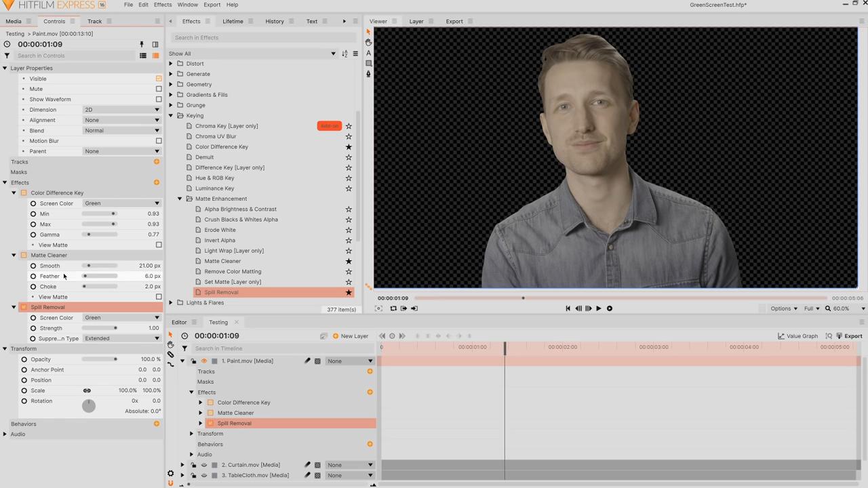Screen dimensions: 868x488
Task: Play the viewer playback
Action: click(598, 308)
